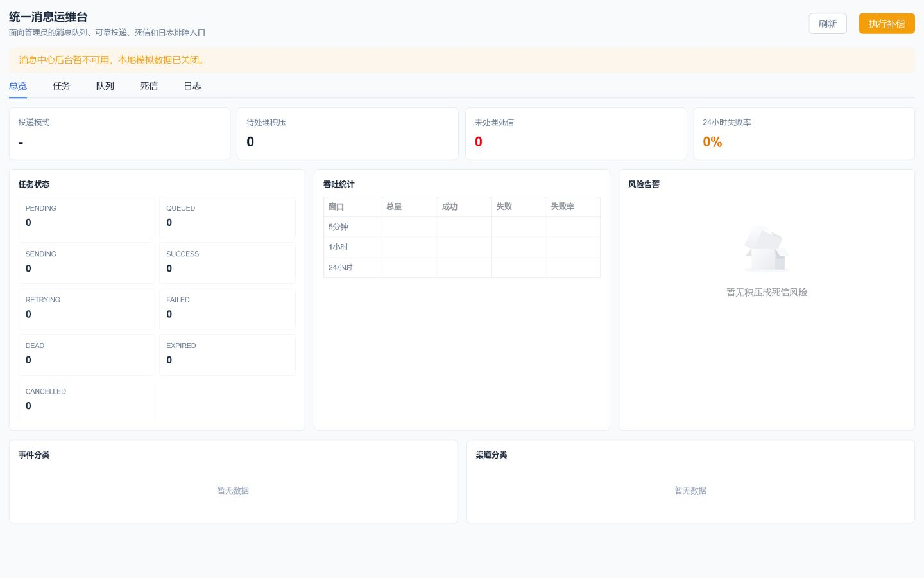924x578 pixels.
Task: Click the 未处理死信 stat card
Action: 576,134
